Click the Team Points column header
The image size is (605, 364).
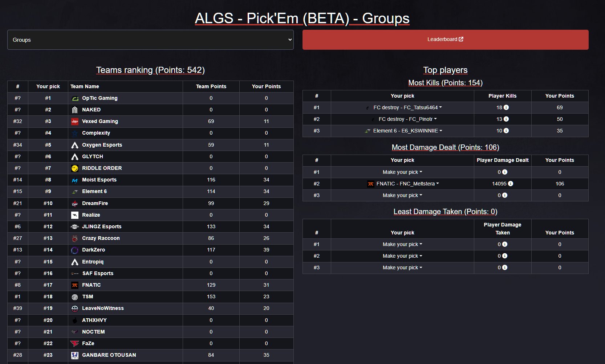coord(211,86)
